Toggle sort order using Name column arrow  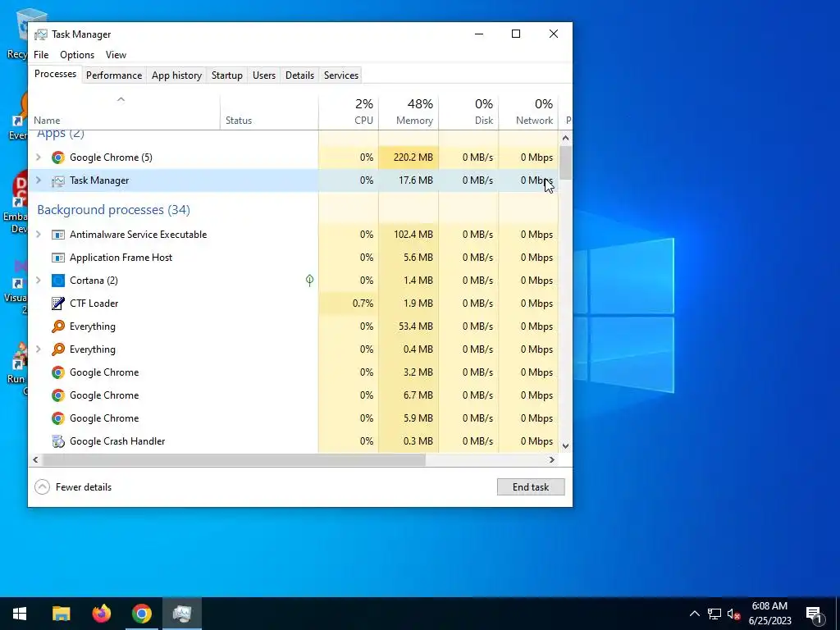click(x=121, y=99)
